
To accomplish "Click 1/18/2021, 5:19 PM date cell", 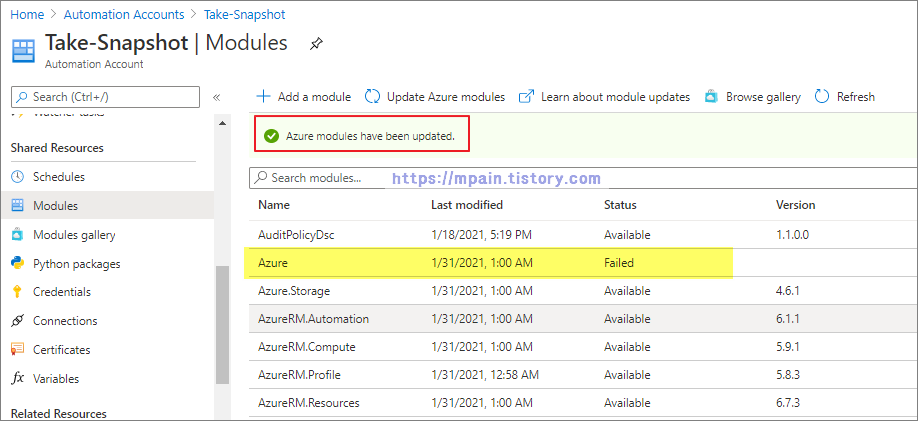I will pos(481,235).
